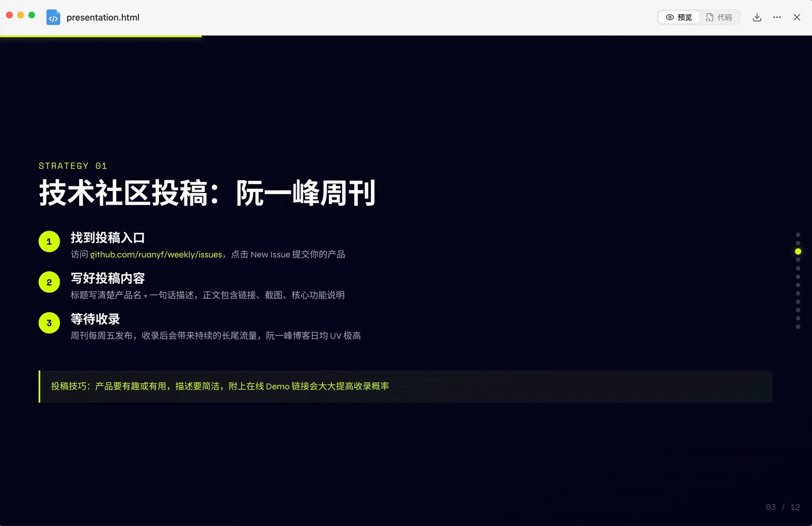Viewport: 812px width, 526px height.
Task: Jump to slide two via second navigation dot
Action: coord(798,243)
